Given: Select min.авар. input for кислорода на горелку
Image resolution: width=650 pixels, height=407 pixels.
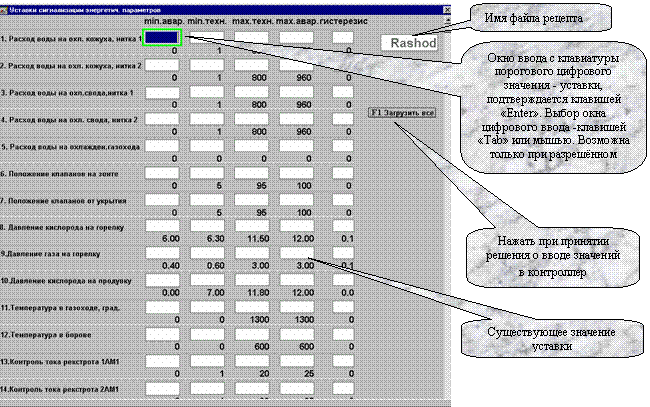Looking at the screenshot, I should (x=162, y=226).
